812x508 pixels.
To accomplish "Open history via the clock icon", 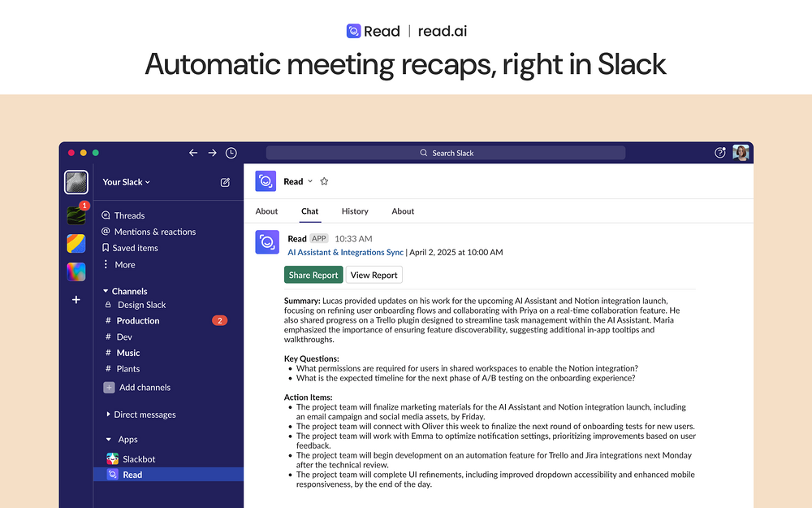I will (231, 153).
